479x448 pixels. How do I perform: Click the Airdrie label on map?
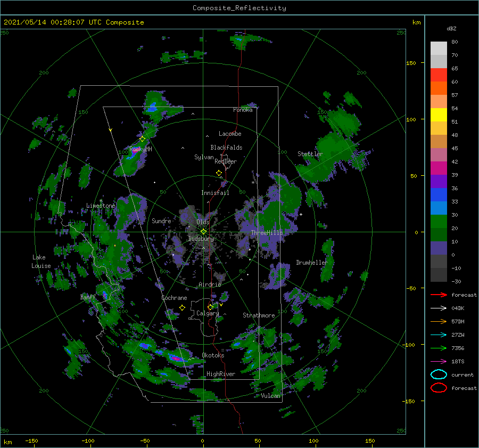point(210,284)
